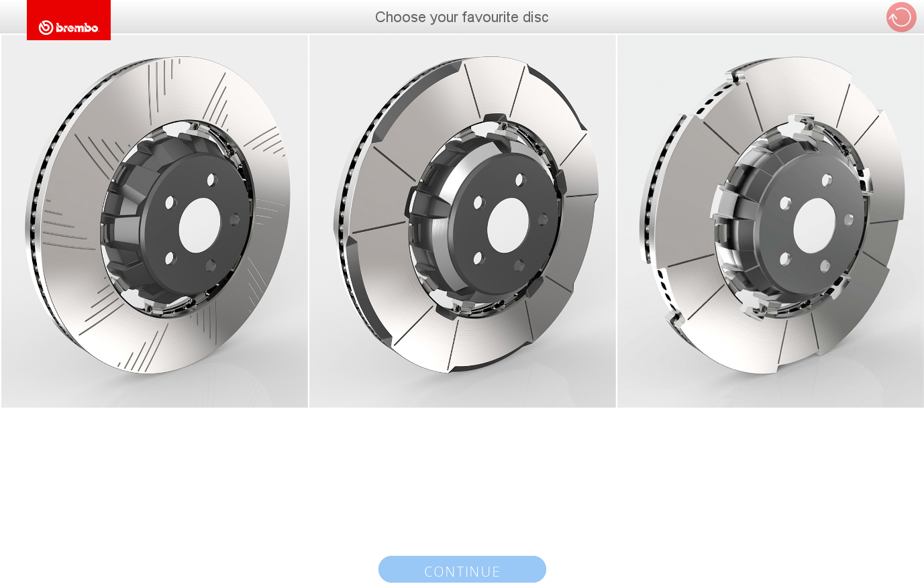Click the center bore of the right disc
The image size is (924, 586).
815,226
